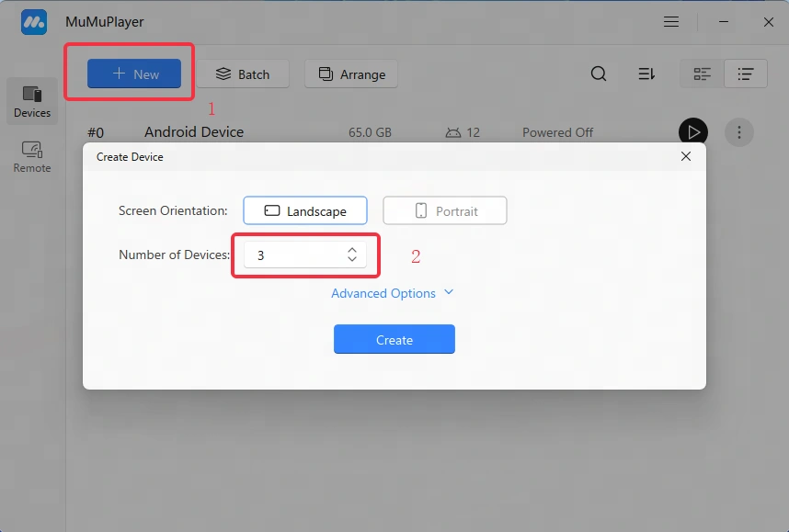This screenshot has height=532, width=789.
Task: Open the three-dot menu for Android Device
Action: click(x=739, y=132)
